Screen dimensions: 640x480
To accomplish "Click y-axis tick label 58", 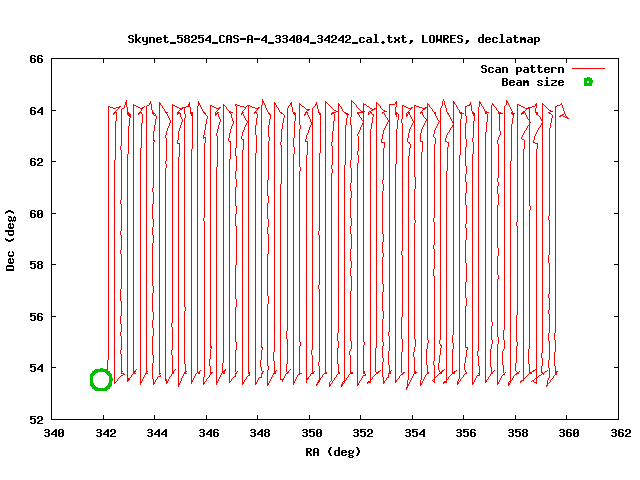I will (x=36, y=265).
